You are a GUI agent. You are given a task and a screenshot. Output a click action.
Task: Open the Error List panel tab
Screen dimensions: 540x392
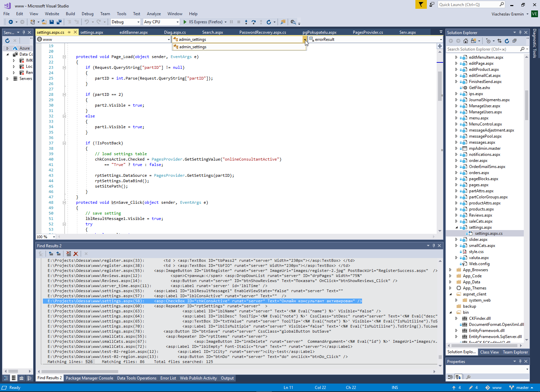(x=168, y=378)
